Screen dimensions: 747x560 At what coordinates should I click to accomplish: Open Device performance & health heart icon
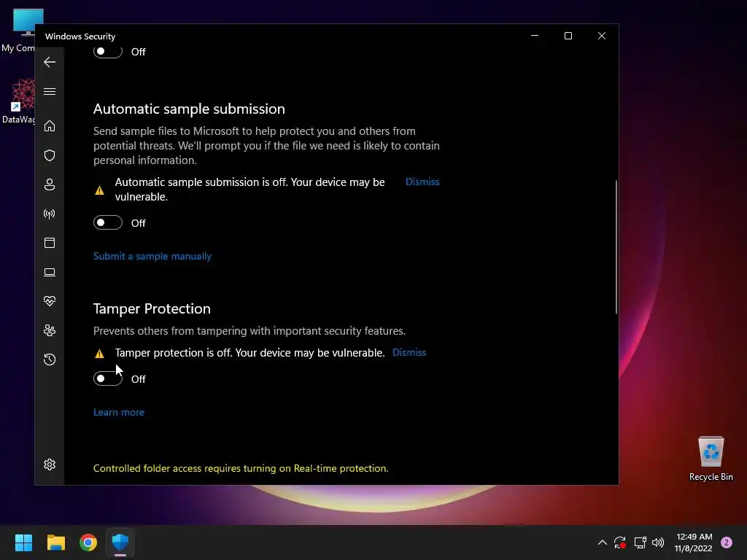click(x=50, y=301)
